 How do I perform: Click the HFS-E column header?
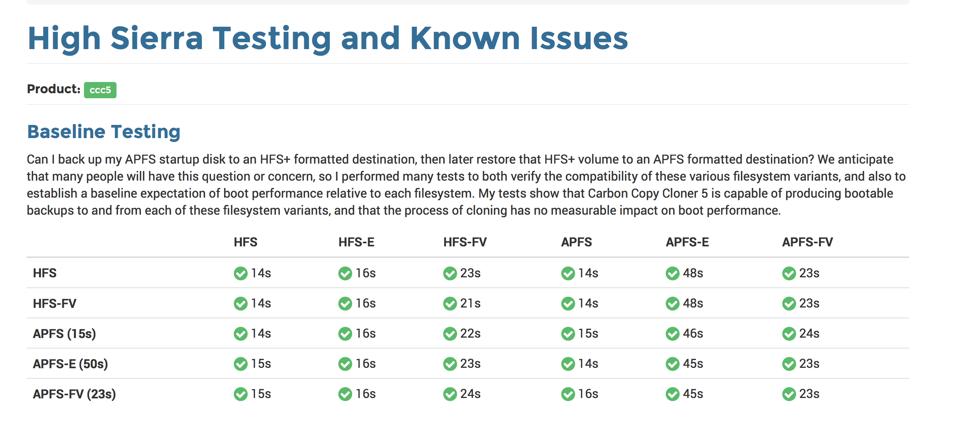point(356,242)
